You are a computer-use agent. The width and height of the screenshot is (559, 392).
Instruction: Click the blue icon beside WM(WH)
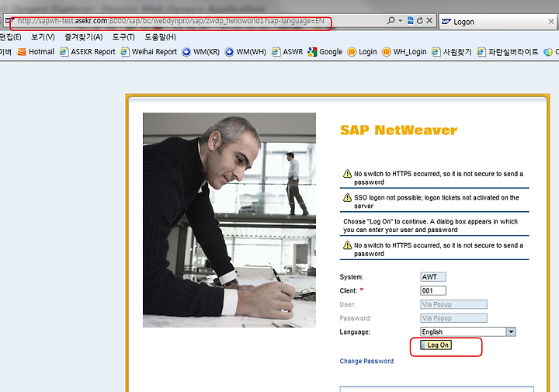click(x=229, y=52)
